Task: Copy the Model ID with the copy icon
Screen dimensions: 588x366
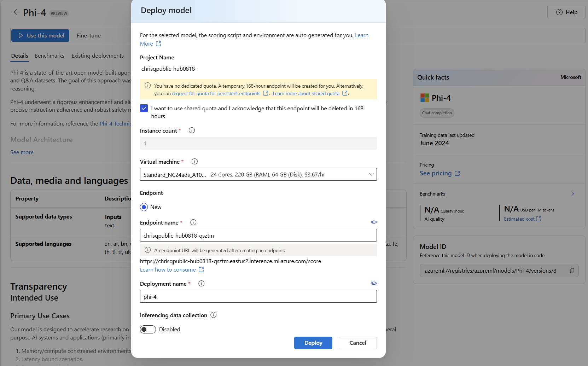Action: point(572,271)
